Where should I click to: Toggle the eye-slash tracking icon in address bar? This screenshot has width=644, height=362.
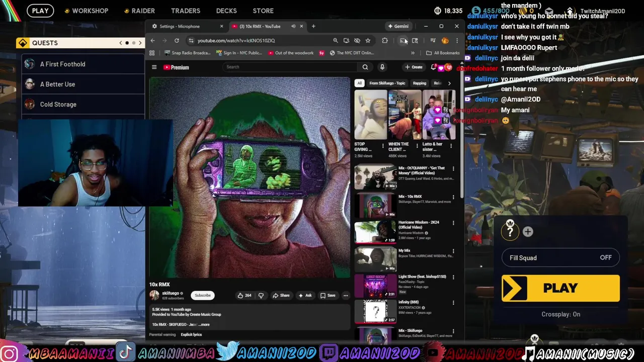357,41
